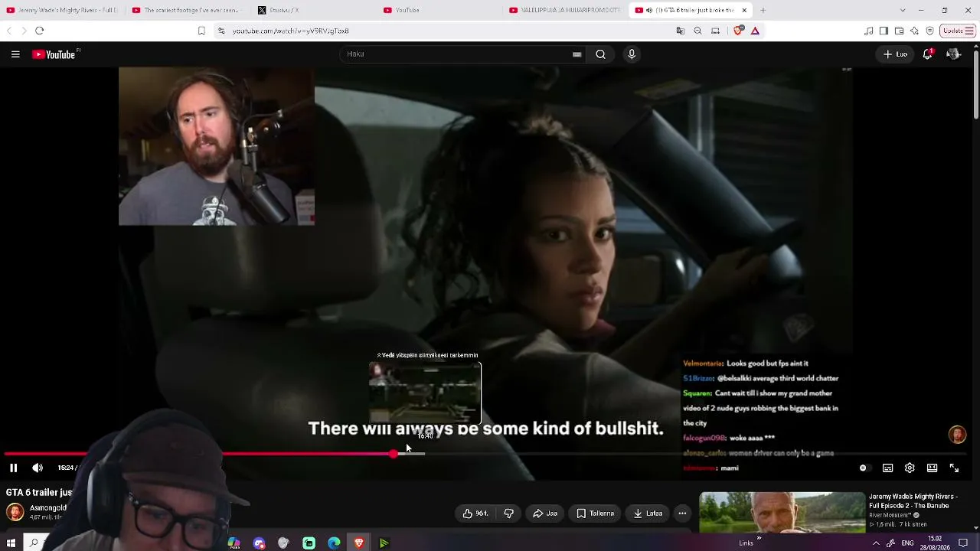Click the Lataa download button
The image size is (980, 551).
pos(647,514)
